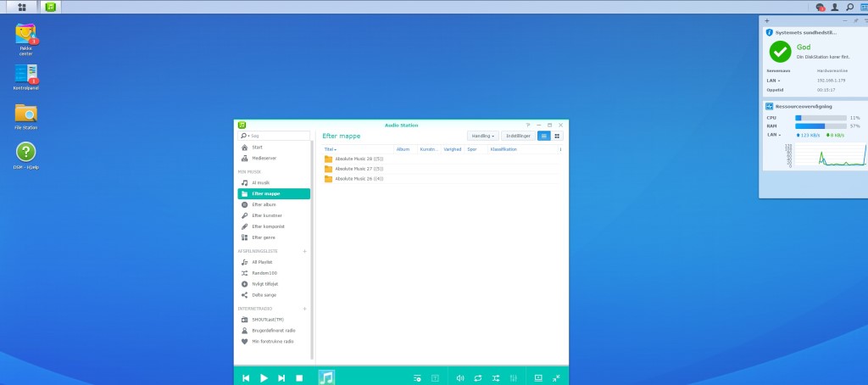Image resolution: width=868 pixels, height=385 pixels.
Task: Open the Handling dropdown menu
Action: tap(482, 136)
